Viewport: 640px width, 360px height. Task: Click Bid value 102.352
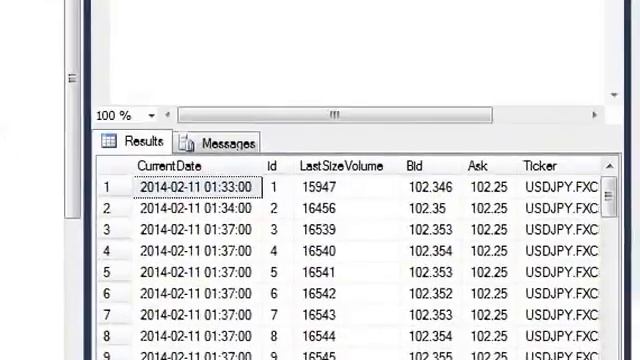click(x=431, y=293)
